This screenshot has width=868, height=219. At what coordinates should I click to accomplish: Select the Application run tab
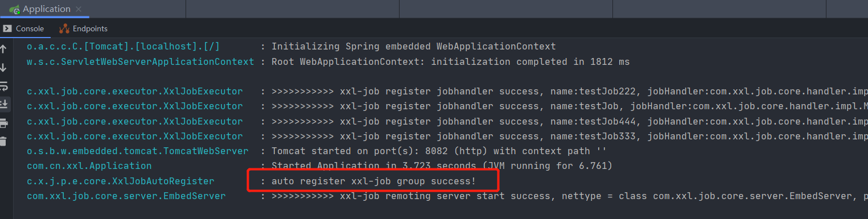coord(45,9)
